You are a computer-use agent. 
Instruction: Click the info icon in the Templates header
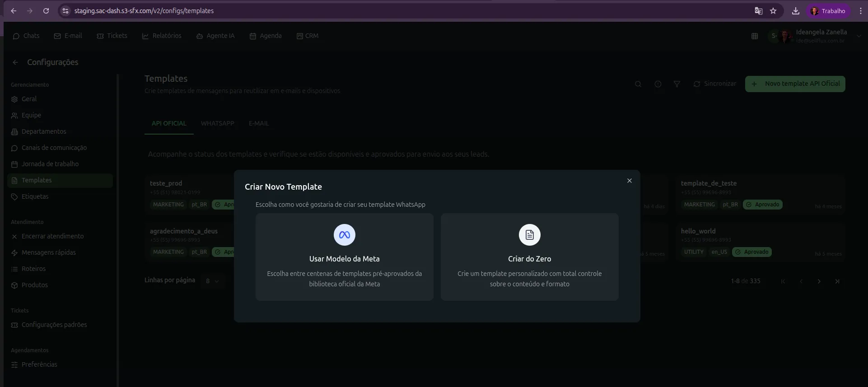(658, 84)
